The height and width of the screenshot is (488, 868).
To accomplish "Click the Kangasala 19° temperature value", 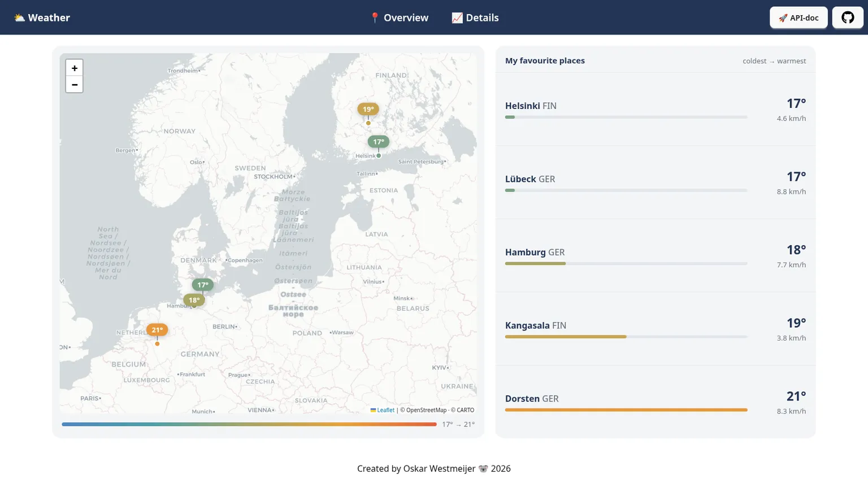I will pyautogui.click(x=796, y=323).
